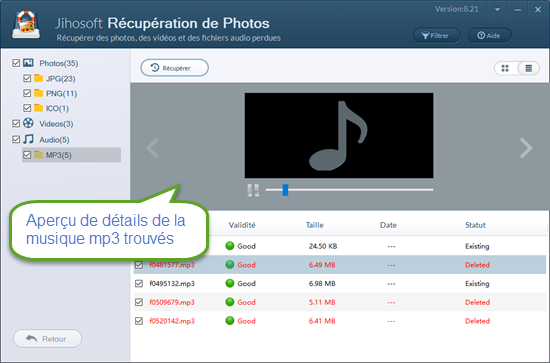Sort by the Date column header
Screen dimensions: 550x363
[x=388, y=225]
